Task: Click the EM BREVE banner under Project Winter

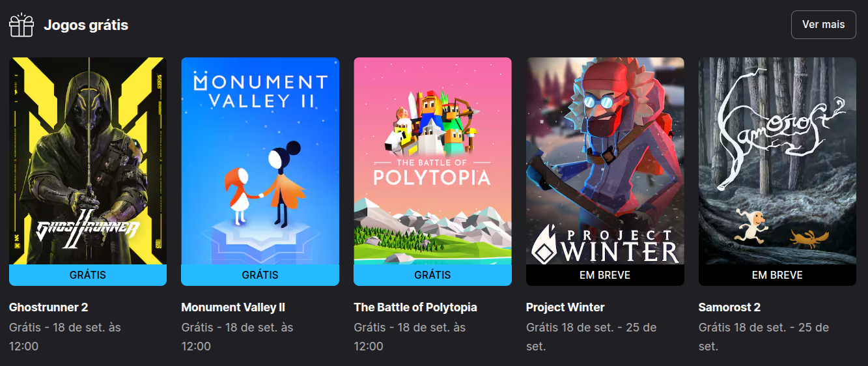Action: [605, 275]
